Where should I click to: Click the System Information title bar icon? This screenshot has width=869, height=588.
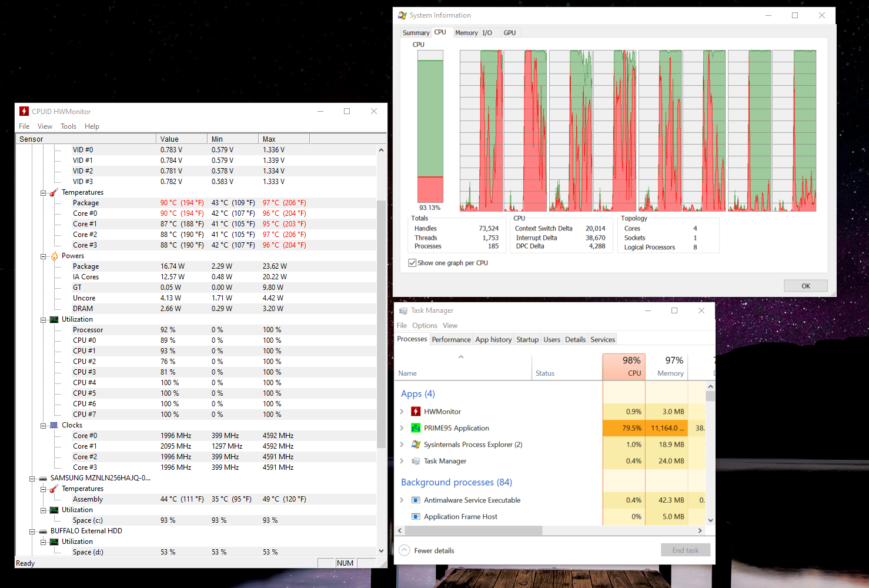point(402,15)
